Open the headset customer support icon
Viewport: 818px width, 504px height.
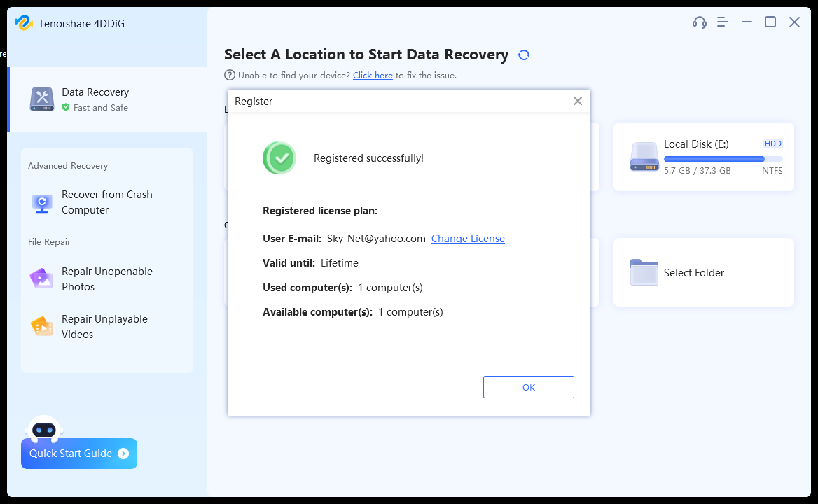(699, 22)
